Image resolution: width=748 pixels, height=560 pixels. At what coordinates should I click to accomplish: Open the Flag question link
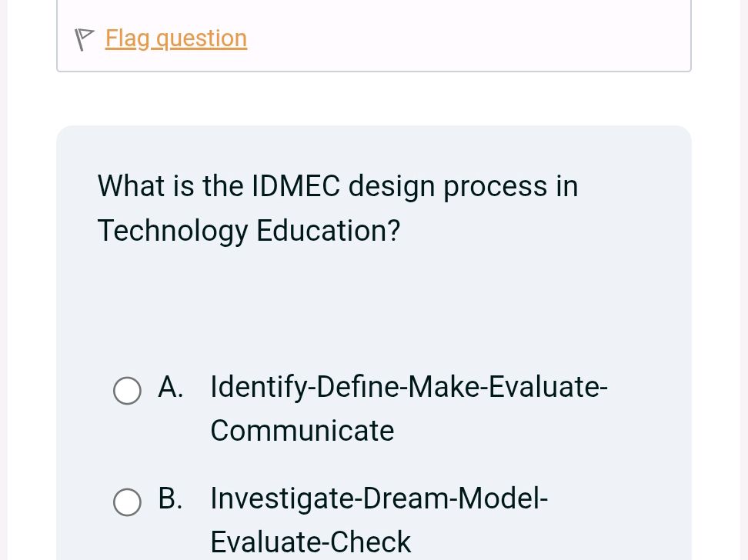176,38
